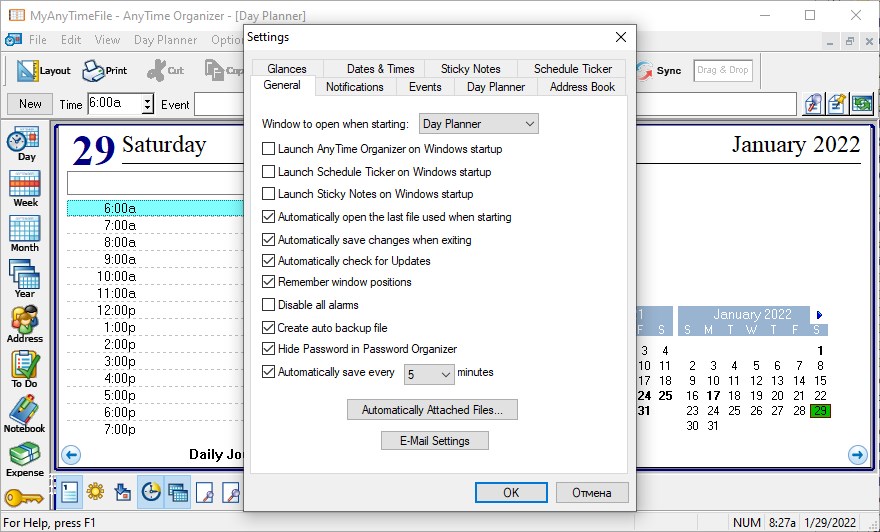This screenshot has height=532, width=880.
Task: Switch to the Events tab
Action: click(425, 87)
